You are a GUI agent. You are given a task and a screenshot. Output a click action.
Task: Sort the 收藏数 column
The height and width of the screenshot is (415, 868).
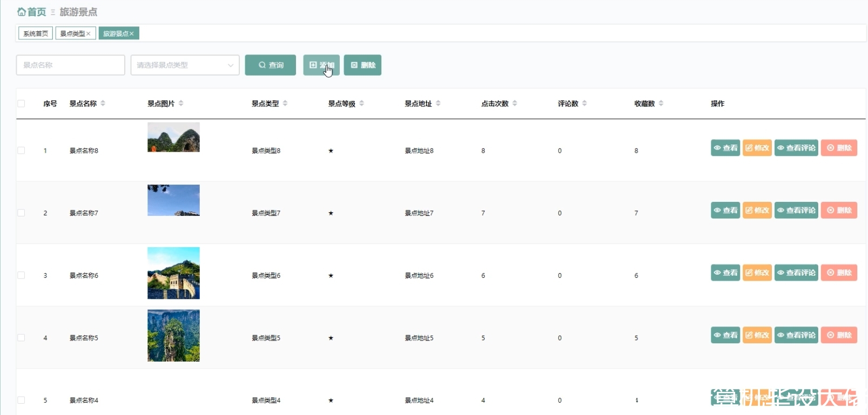point(661,103)
